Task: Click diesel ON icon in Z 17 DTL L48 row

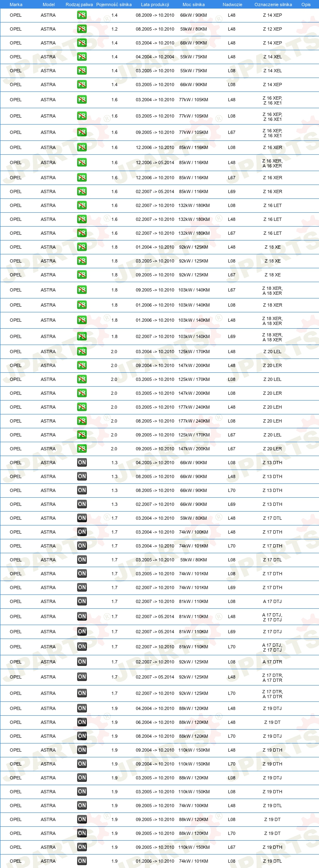Action: (82, 518)
